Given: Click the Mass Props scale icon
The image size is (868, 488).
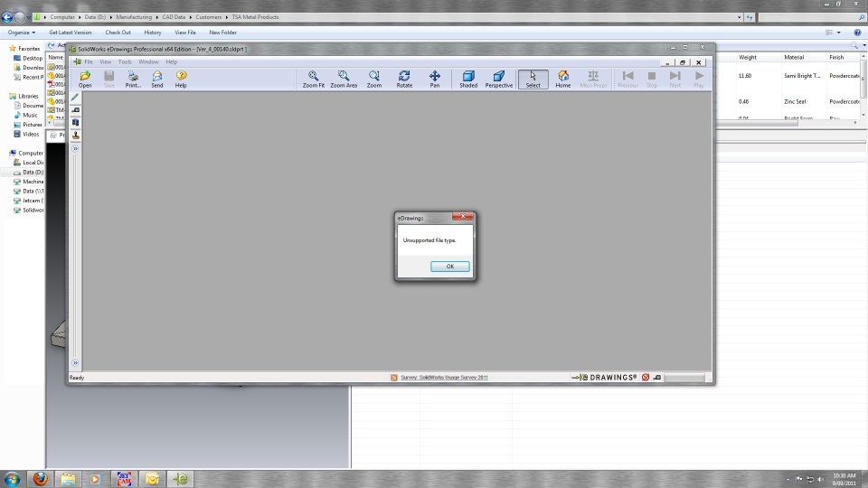Looking at the screenshot, I should click(593, 79).
